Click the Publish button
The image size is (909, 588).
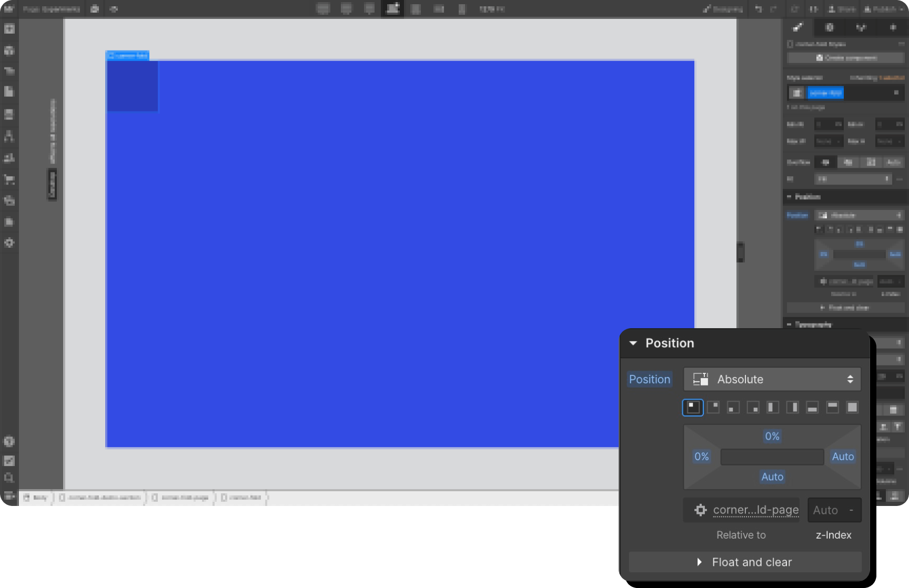click(883, 9)
